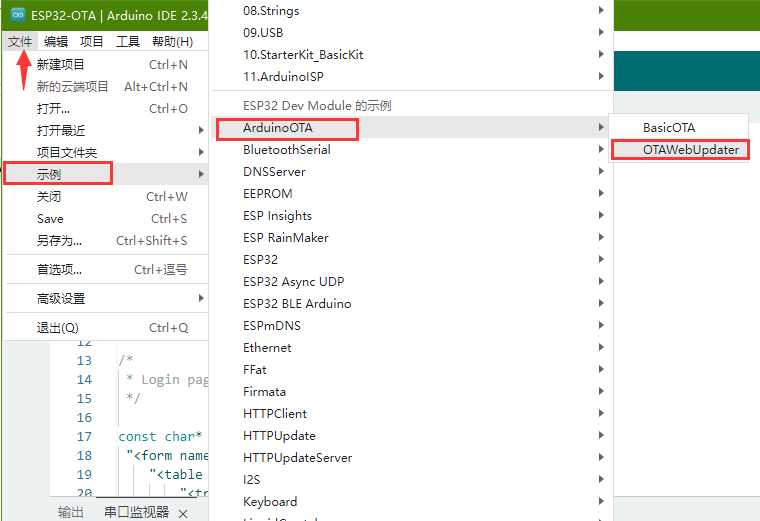This screenshot has width=760, height=521.
Task: Select 打开... menu entry
Action: (x=106, y=109)
